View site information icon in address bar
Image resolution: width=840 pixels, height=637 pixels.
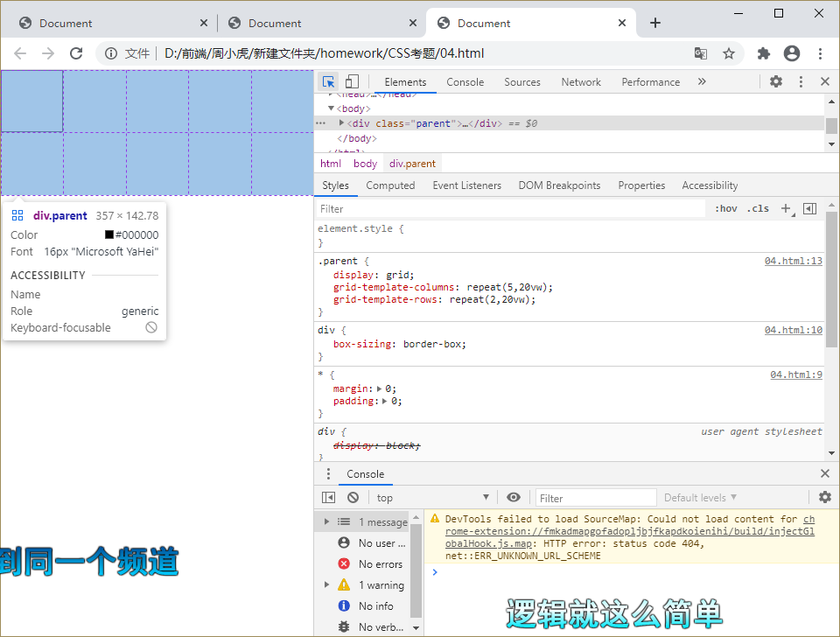coord(111,53)
